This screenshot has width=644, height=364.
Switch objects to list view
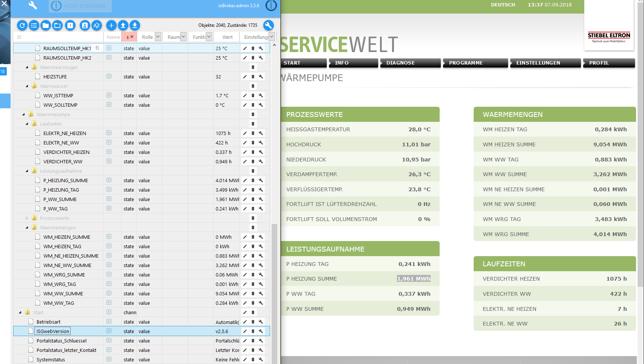coord(34,25)
